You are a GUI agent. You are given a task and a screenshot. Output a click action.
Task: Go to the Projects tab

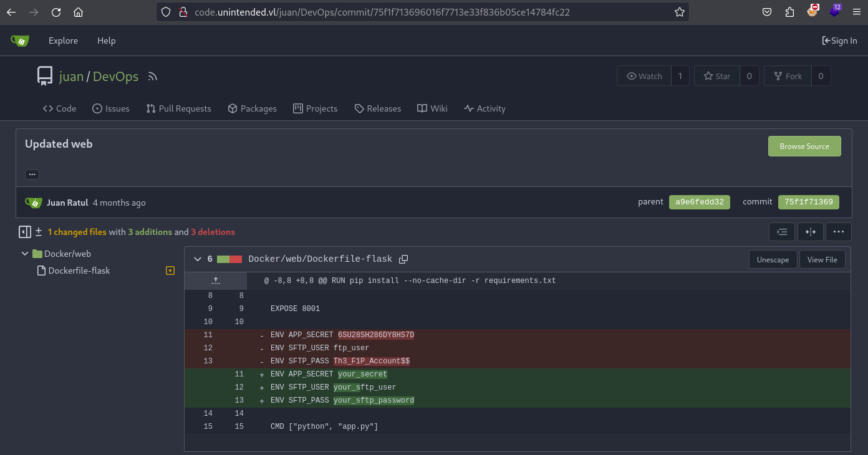(316, 108)
